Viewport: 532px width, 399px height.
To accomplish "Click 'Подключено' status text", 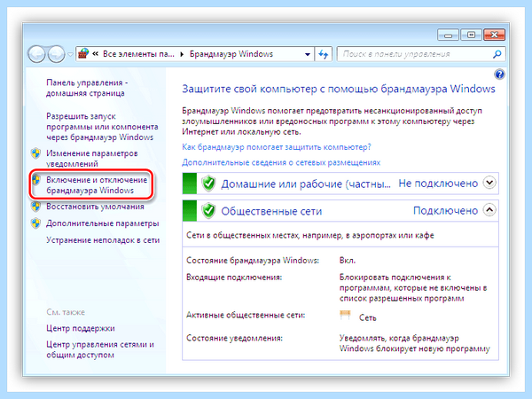I will coord(445,211).
